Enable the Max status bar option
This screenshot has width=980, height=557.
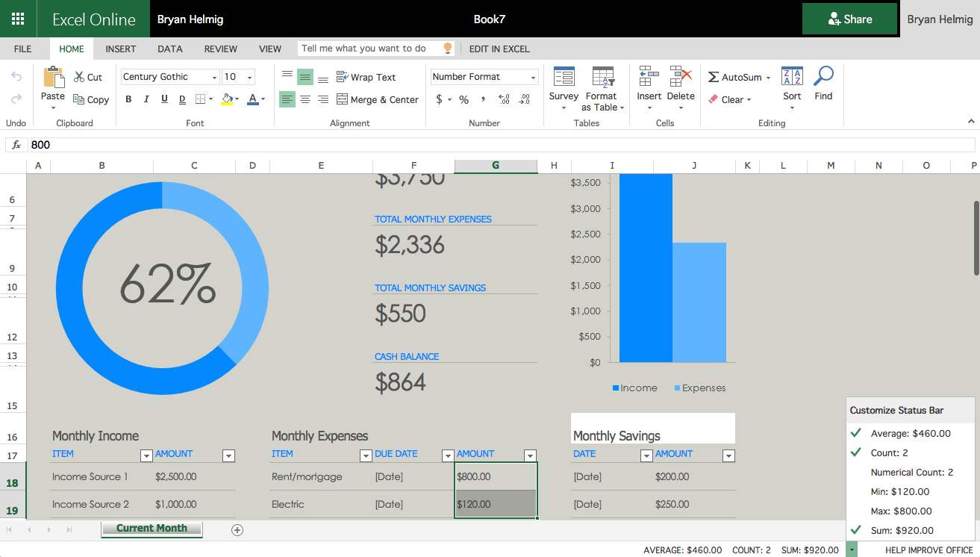[901, 511]
